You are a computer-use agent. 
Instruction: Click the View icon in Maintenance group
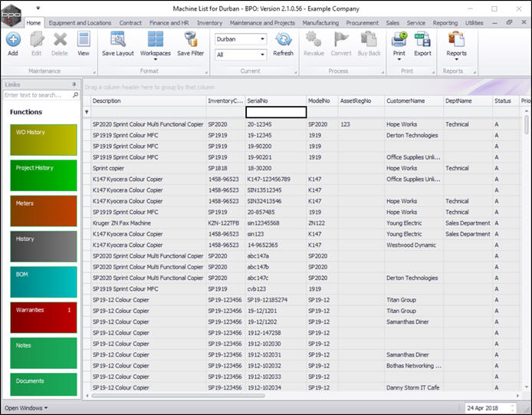pos(83,43)
